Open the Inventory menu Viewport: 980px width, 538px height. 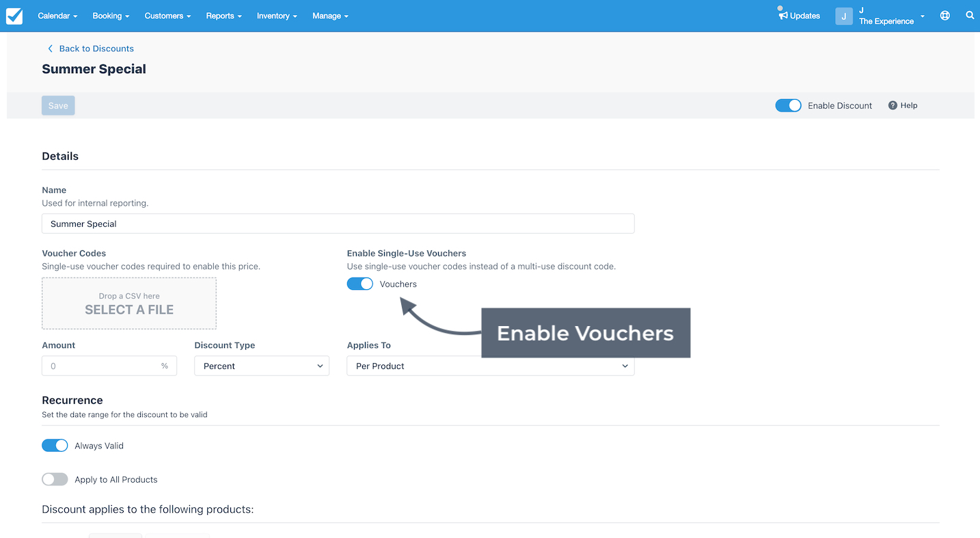[277, 16]
